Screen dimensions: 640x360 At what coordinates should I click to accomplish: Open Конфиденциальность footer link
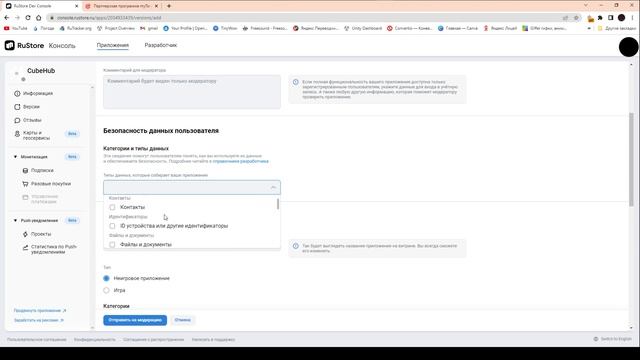pyautogui.click(x=95, y=340)
